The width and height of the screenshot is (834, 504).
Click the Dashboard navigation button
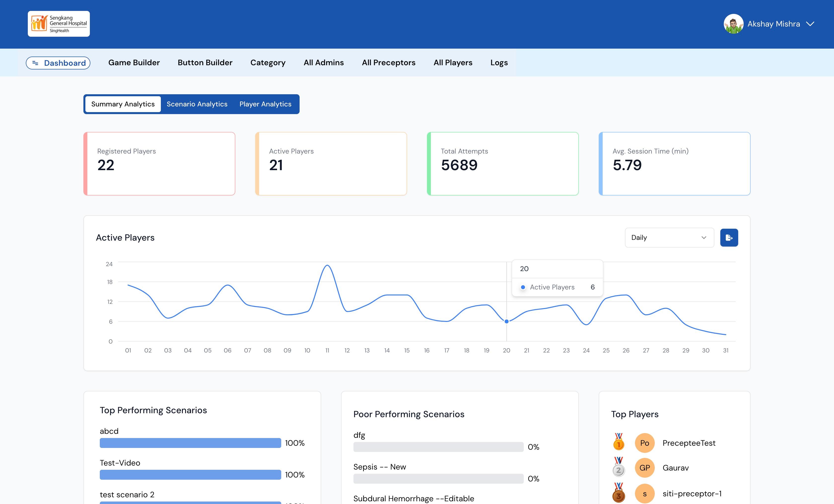(x=58, y=63)
